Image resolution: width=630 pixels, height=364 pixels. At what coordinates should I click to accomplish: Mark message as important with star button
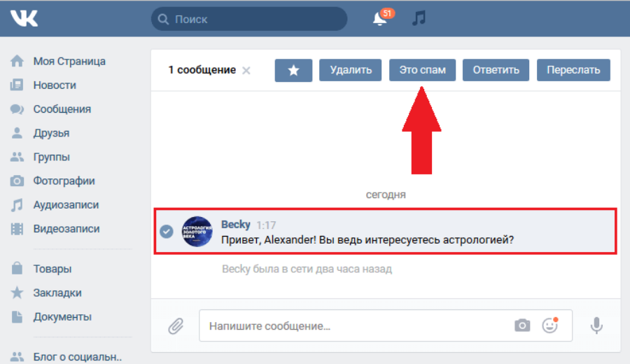[x=293, y=70]
